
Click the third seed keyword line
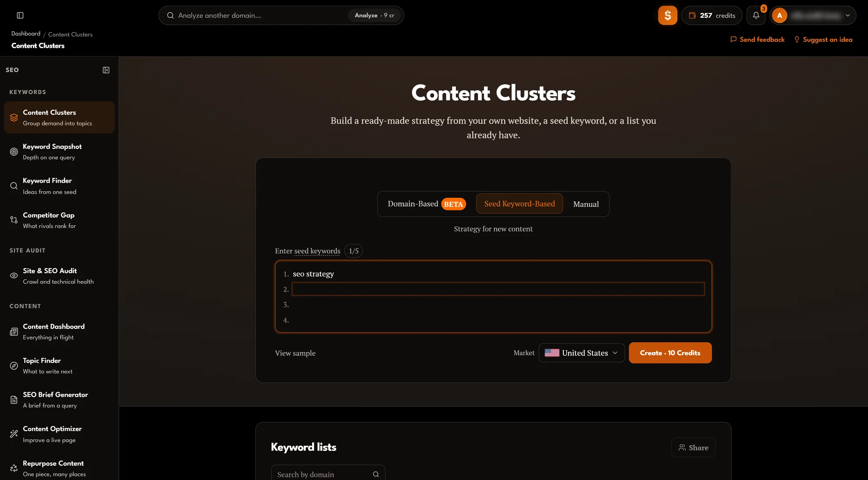498,305
